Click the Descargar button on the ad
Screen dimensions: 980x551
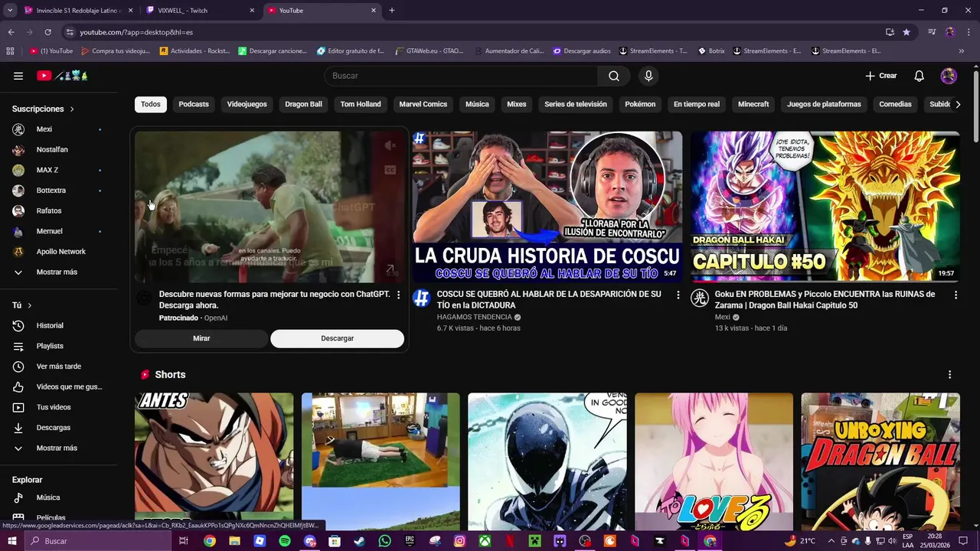coord(338,338)
